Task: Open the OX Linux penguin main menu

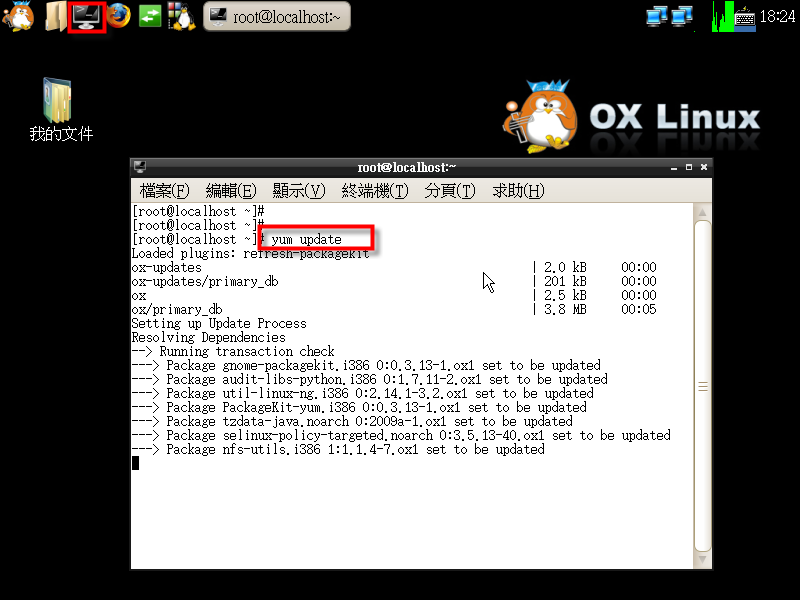Action: pos(17,16)
